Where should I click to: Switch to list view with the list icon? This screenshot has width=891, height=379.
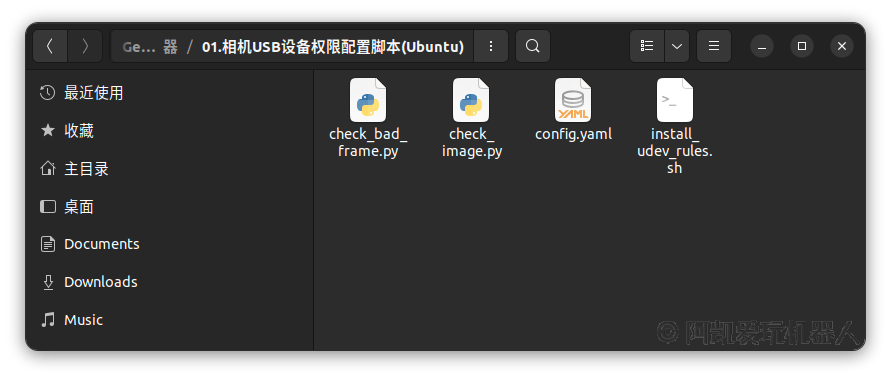[647, 46]
